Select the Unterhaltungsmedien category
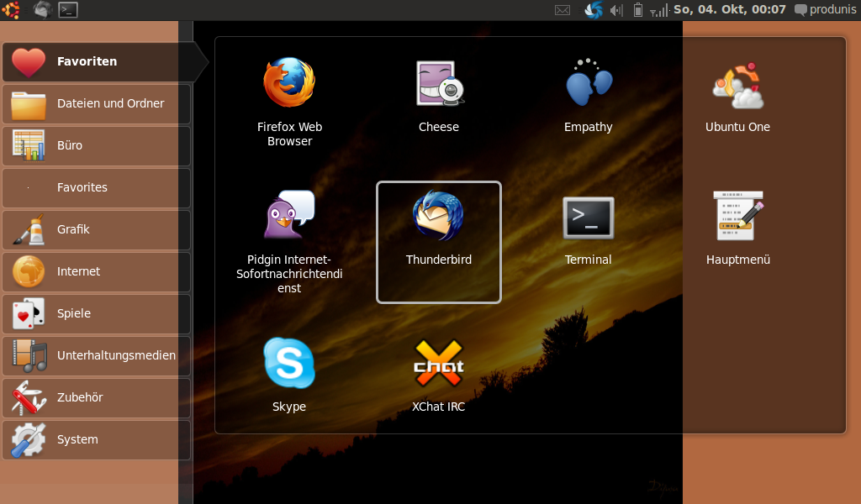The image size is (861, 504). [x=97, y=356]
